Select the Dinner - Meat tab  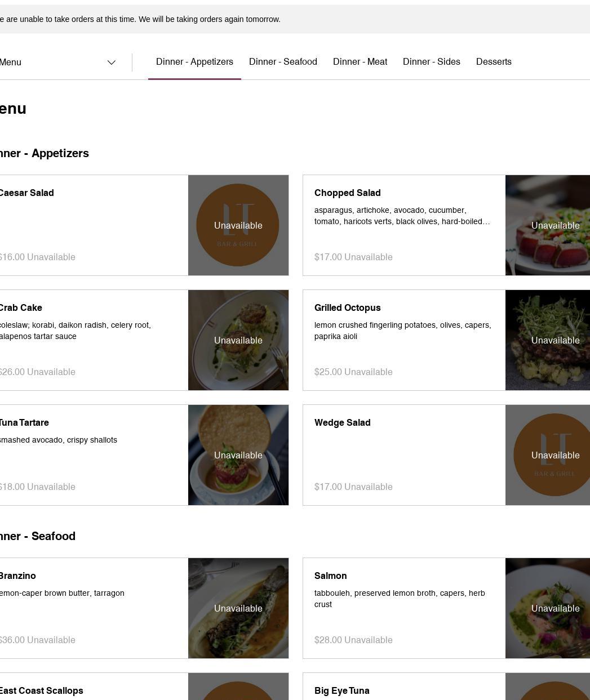[x=360, y=62]
